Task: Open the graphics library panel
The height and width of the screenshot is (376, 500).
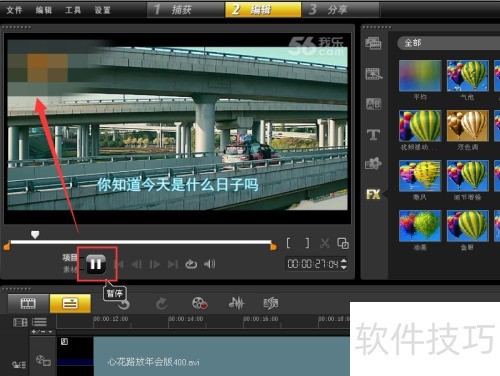Action: (373, 164)
